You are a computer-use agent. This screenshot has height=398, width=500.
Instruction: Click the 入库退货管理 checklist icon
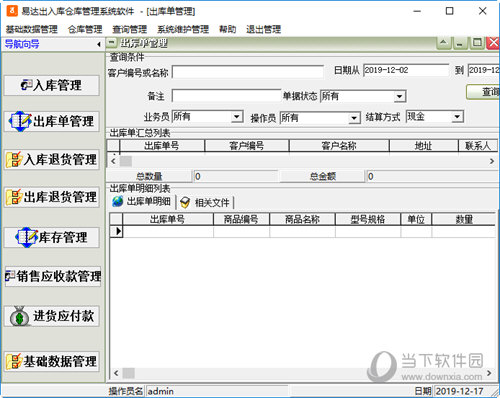[x=14, y=159]
